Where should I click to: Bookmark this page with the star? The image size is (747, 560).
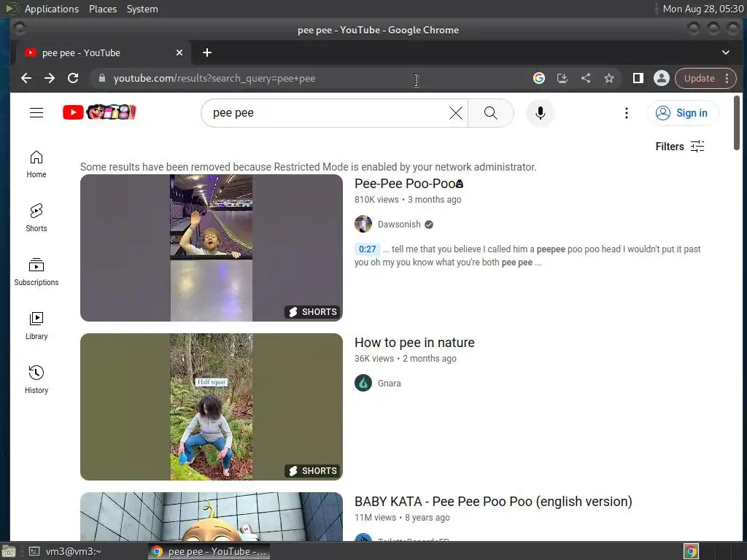609,78
